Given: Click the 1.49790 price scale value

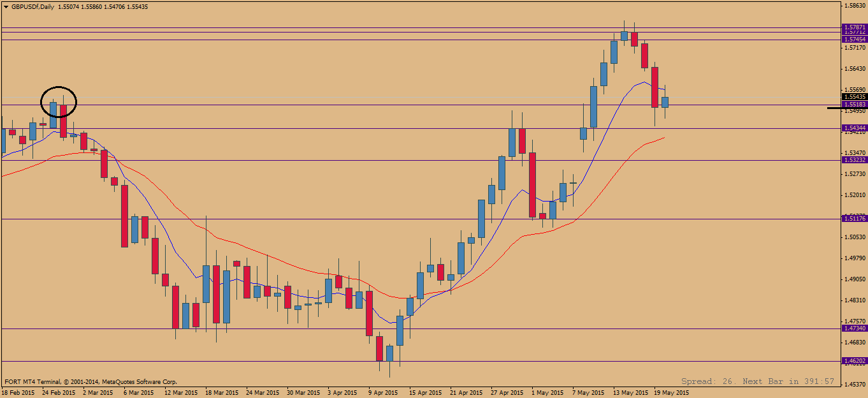Looking at the screenshot, I should [x=855, y=258].
